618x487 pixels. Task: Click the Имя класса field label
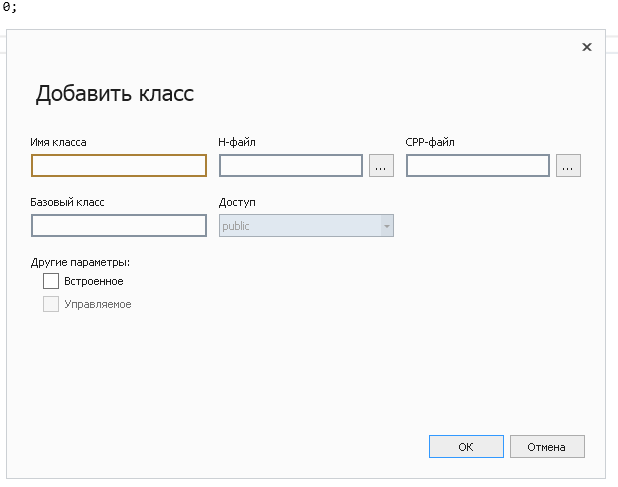[58, 142]
